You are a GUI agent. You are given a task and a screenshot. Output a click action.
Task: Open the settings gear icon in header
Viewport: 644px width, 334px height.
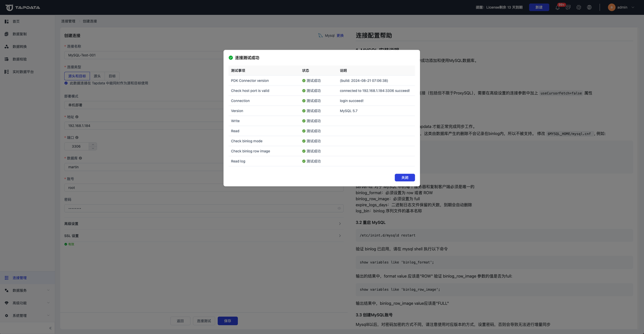[x=579, y=8]
